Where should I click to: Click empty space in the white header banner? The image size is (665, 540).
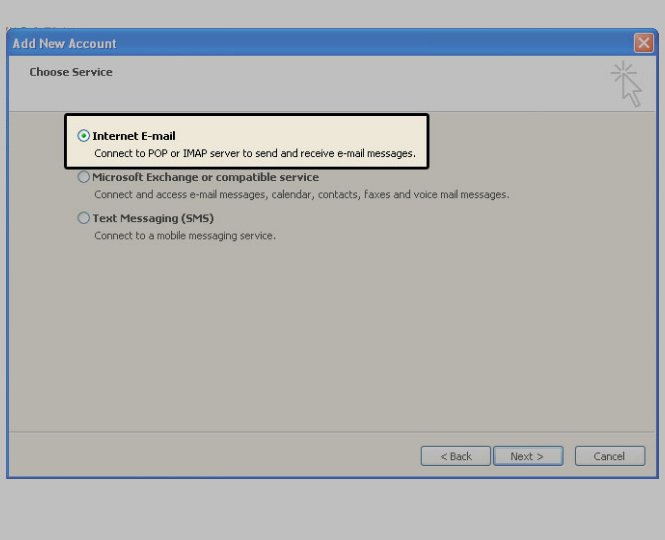[x=350, y=85]
